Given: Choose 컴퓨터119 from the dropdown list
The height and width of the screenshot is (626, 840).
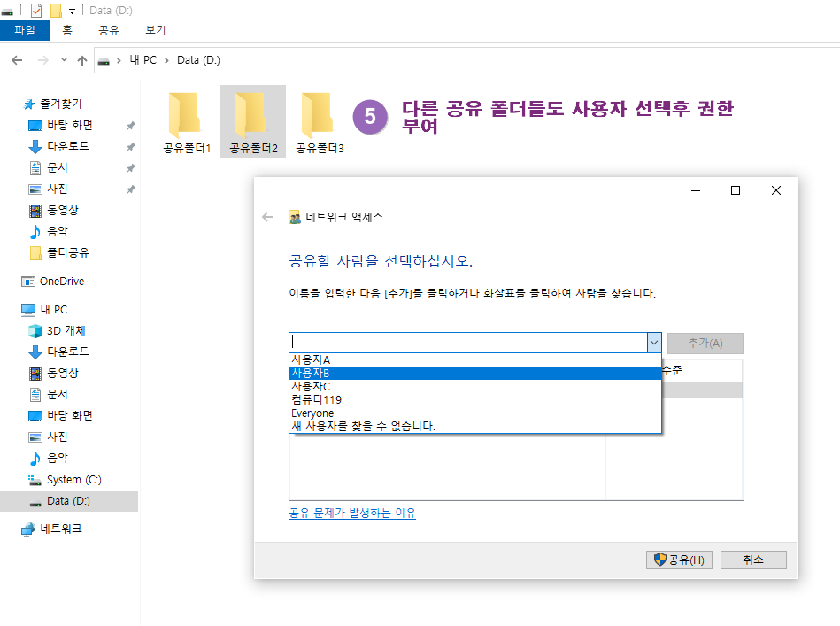Looking at the screenshot, I should pos(475,400).
